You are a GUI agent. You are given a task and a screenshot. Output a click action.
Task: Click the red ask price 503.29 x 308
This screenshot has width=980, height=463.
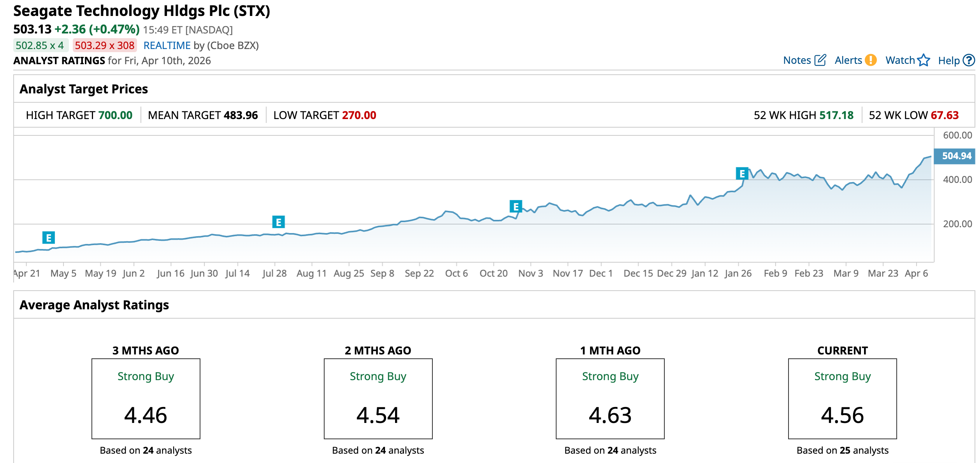pos(104,46)
